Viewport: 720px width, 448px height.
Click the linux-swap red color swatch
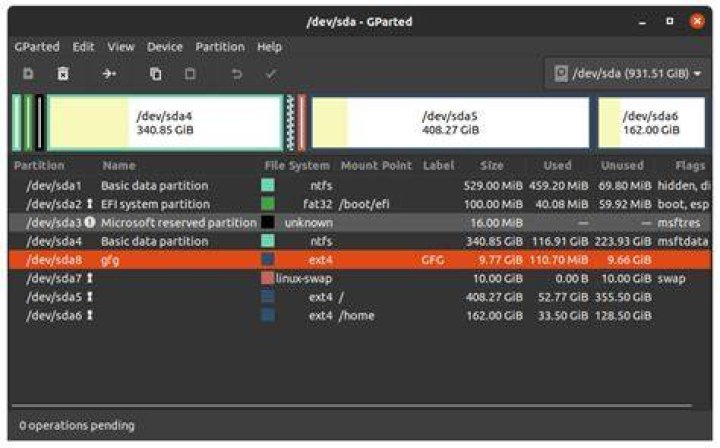pos(268,278)
